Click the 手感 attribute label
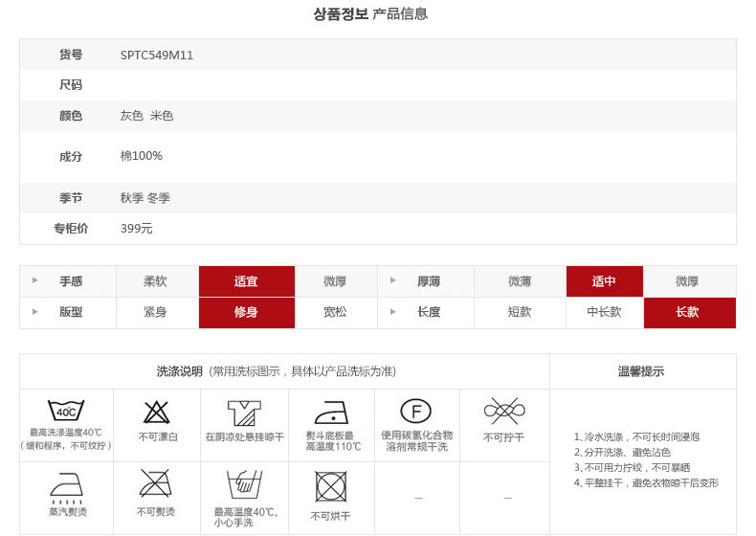 pyautogui.click(x=71, y=281)
